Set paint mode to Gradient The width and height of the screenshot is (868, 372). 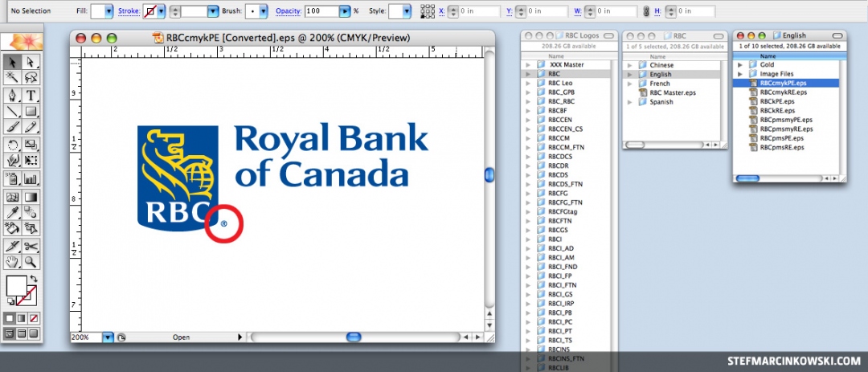[22, 319]
